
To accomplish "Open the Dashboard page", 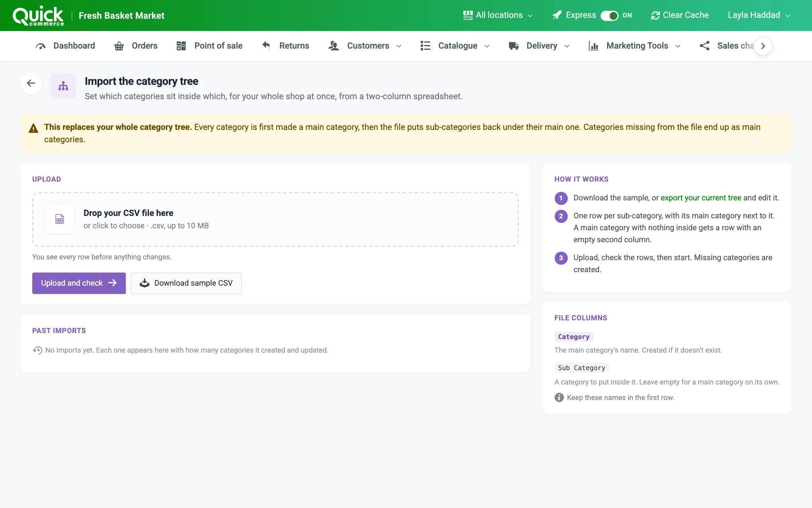I will click(65, 46).
